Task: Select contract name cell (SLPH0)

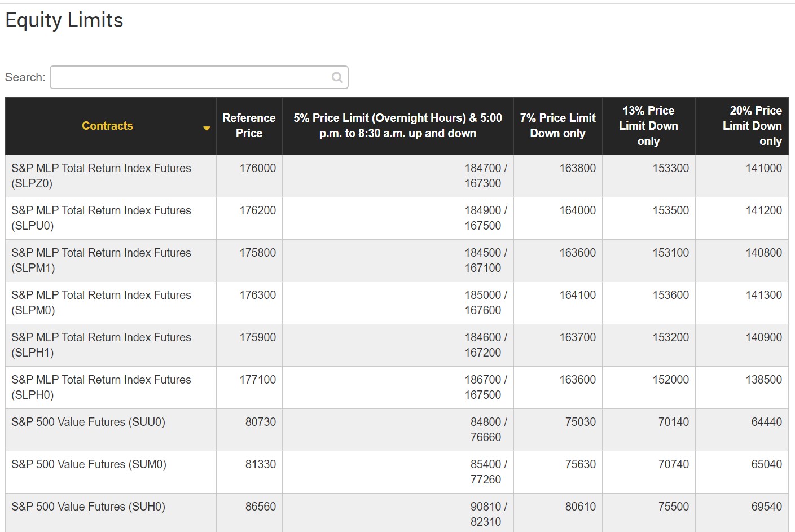Action: point(111,388)
